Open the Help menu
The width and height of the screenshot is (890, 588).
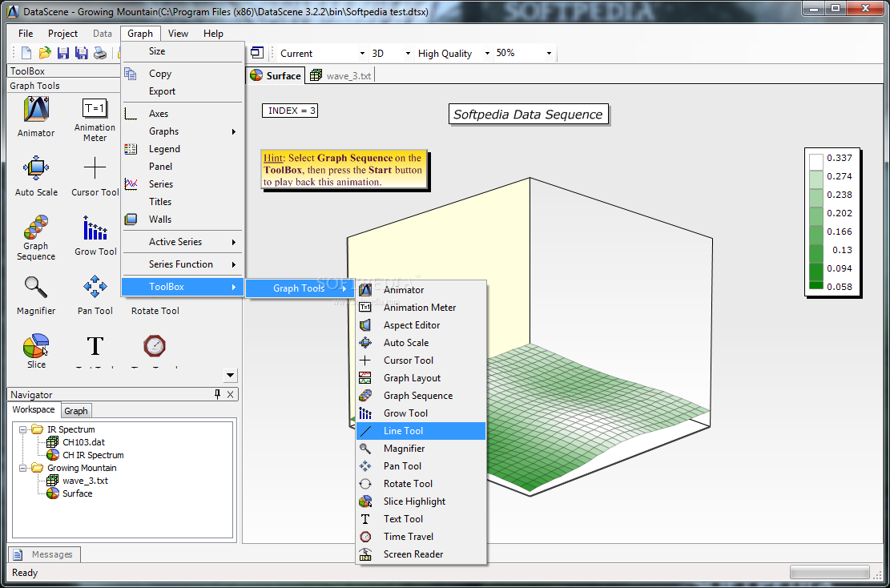[x=213, y=34]
